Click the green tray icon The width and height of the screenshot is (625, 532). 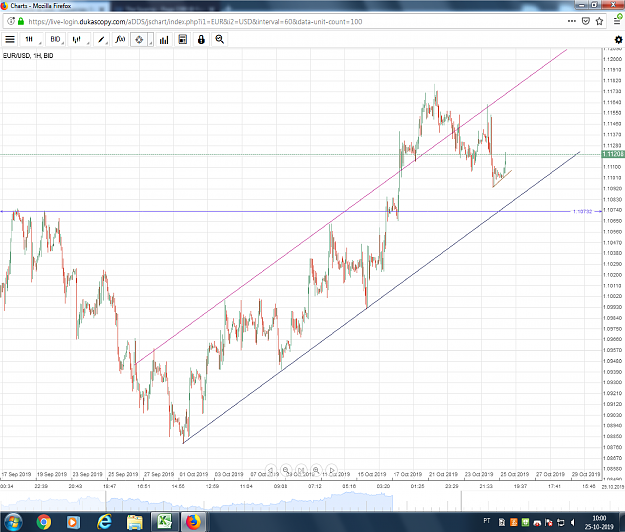tap(525, 522)
